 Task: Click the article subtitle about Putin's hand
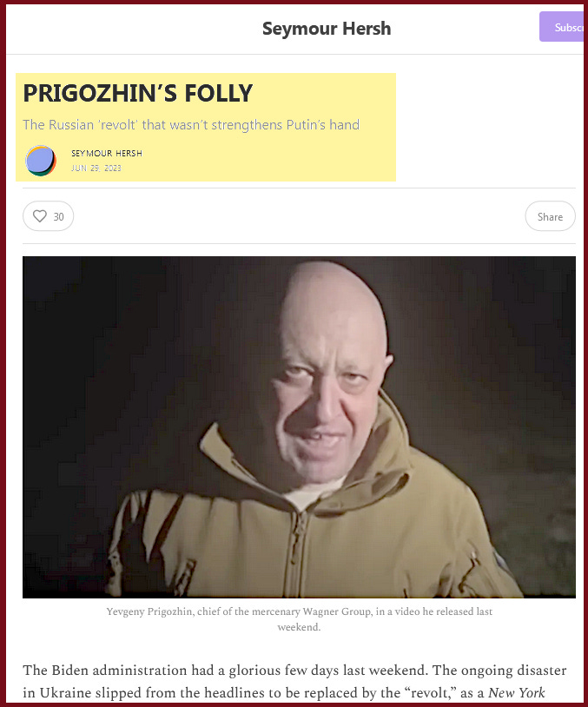click(191, 124)
